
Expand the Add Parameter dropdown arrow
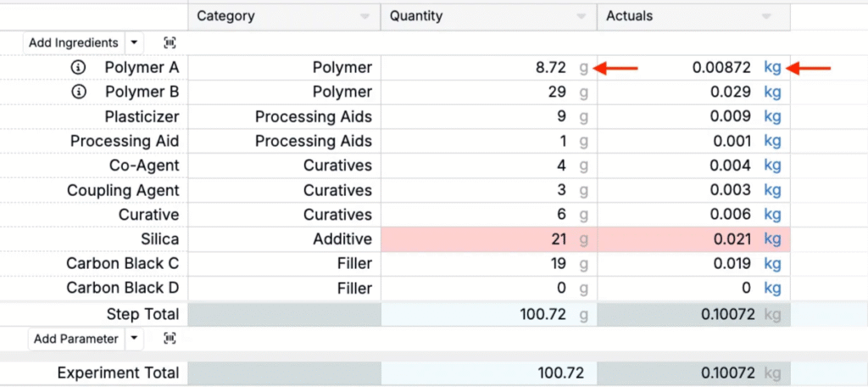click(x=134, y=339)
